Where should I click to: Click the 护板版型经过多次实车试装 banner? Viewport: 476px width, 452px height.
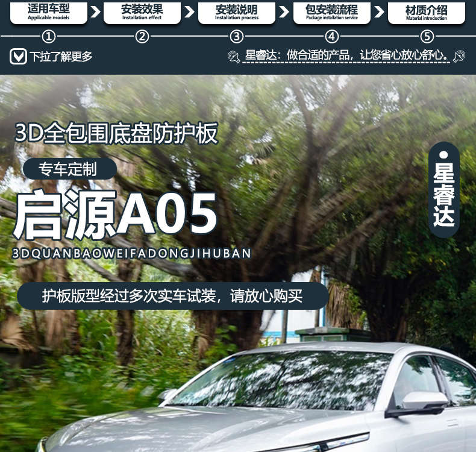click(173, 296)
